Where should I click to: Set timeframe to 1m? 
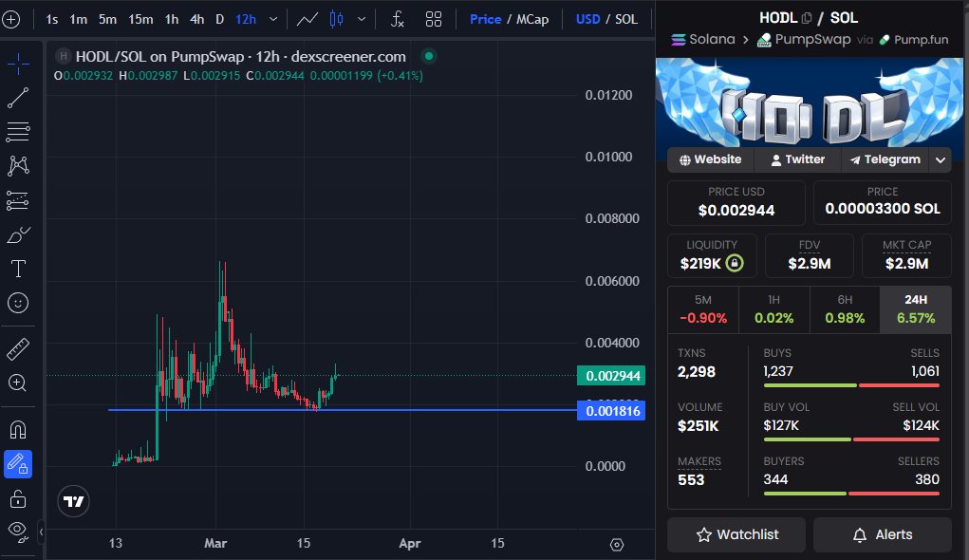coord(79,19)
